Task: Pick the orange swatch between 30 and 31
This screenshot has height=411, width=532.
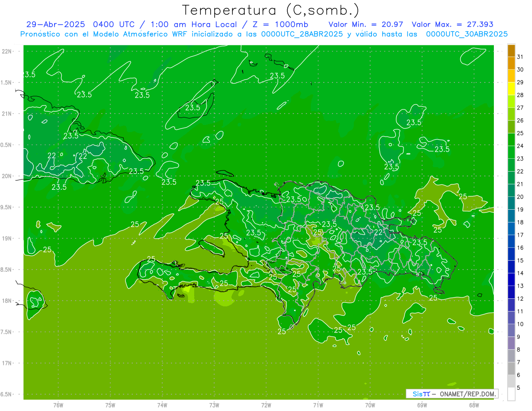Action: click(511, 63)
